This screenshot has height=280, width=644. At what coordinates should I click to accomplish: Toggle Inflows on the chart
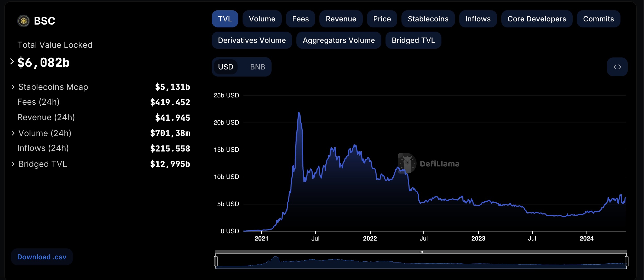pyautogui.click(x=478, y=19)
